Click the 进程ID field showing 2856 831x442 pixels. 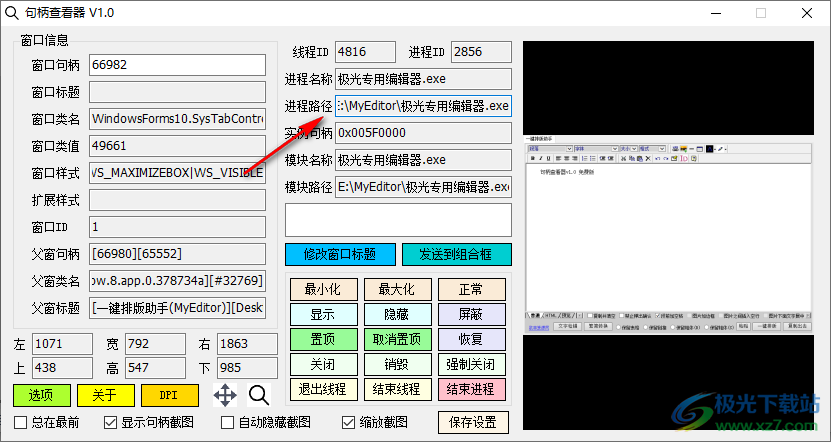[482, 52]
